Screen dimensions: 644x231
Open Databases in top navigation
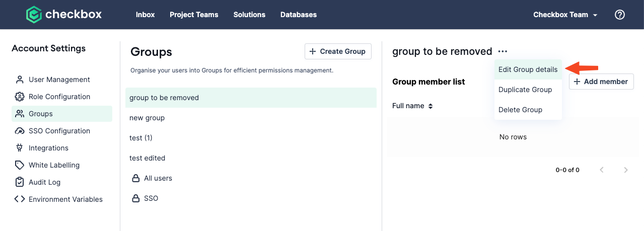click(x=299, y=15)
